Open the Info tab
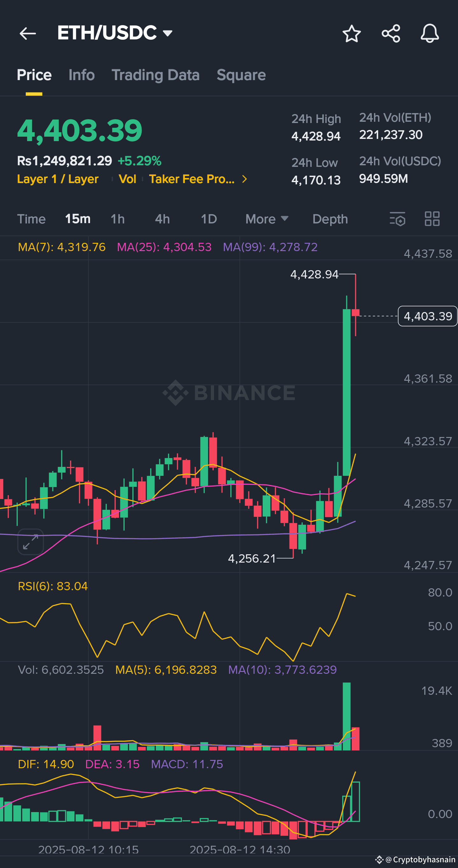This screenshot has width=458, height=868. click(82, 75)
